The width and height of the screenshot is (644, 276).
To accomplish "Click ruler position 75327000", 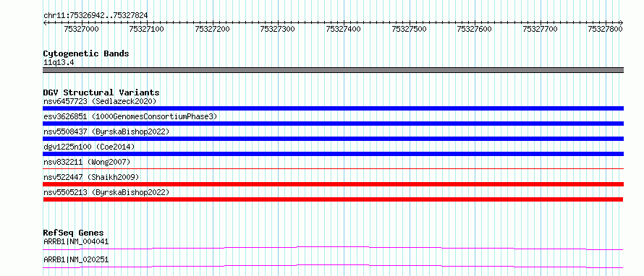I will [x=81, y=29].
